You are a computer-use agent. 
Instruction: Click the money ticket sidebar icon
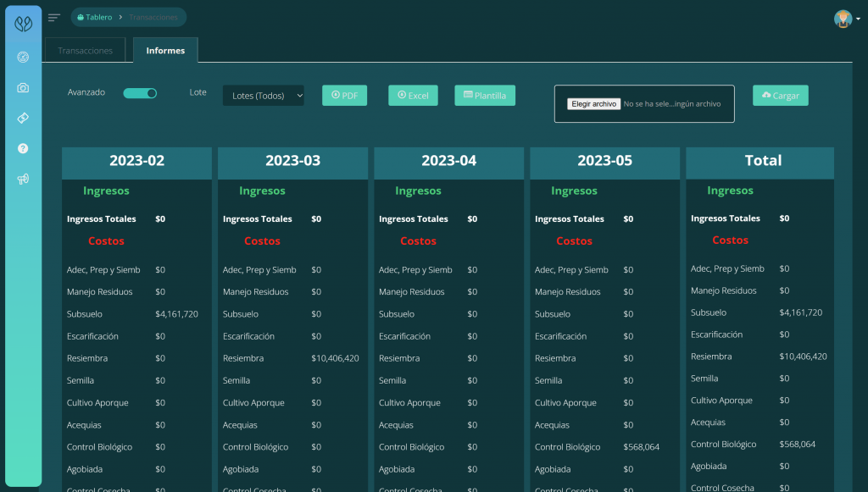click(23, 118)
